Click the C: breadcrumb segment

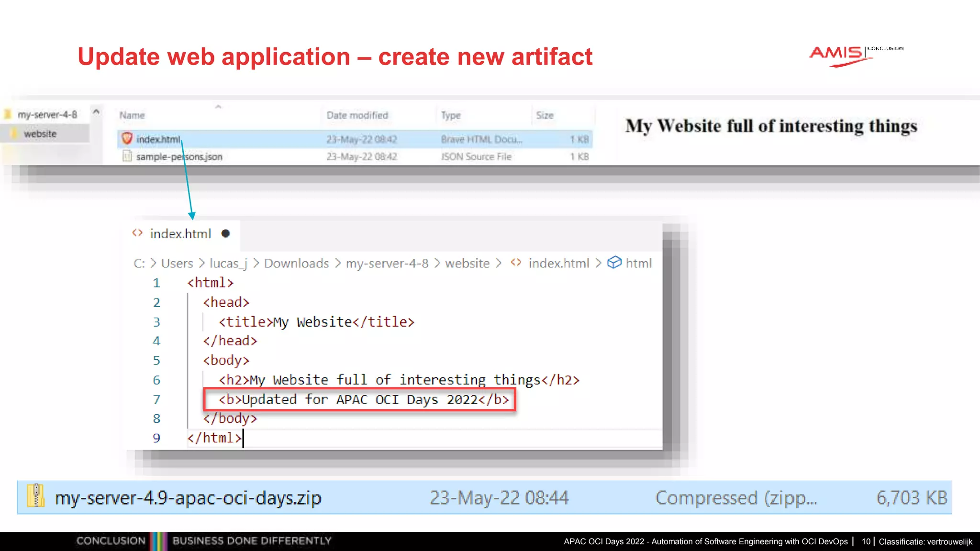(139, 263)
